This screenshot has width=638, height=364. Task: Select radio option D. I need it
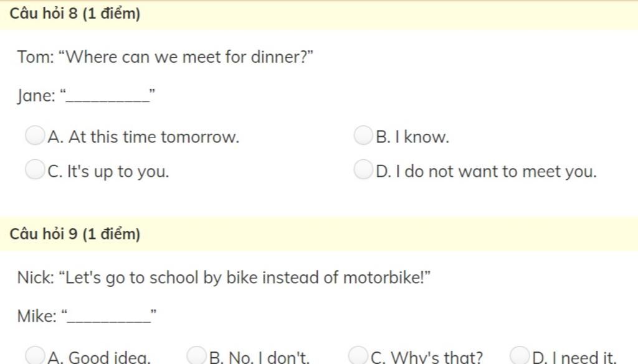(x=520, y=355)
